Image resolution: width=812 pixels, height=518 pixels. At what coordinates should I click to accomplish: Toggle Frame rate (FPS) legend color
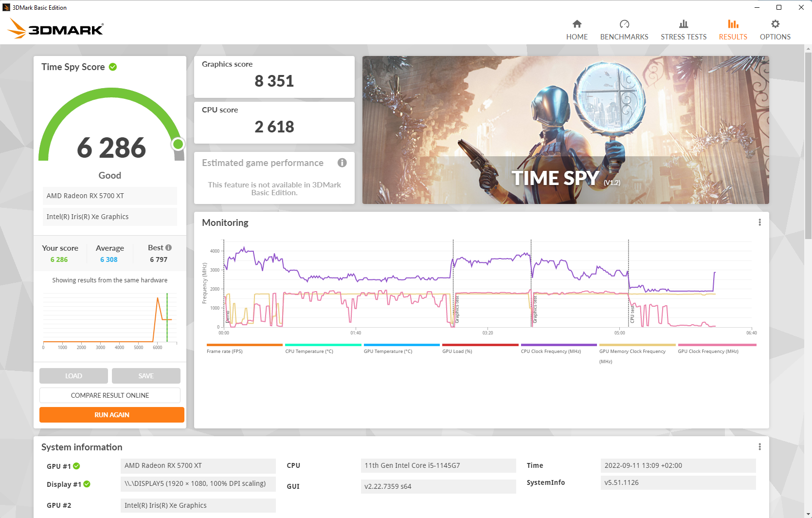coord(245,345)
